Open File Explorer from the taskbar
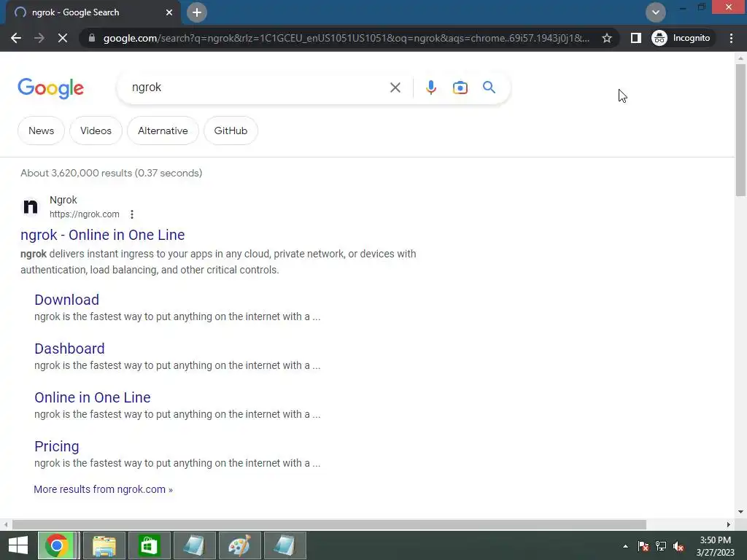 pos(104,545)
